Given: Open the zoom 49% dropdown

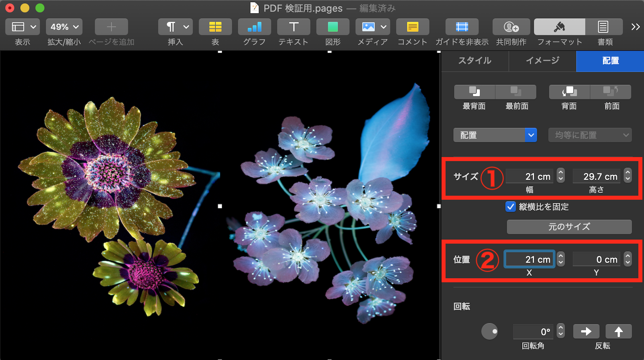Looking at the screenshot, I should tap(64, 27).
